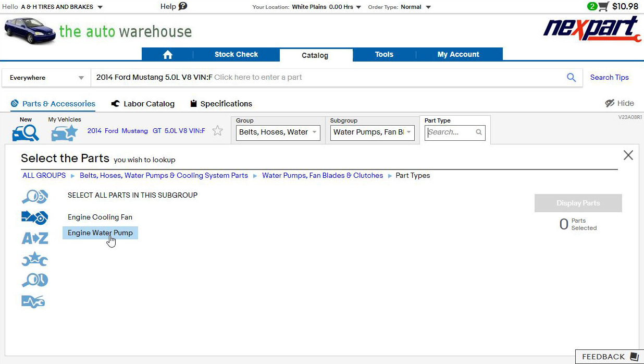Open the Search Tips link
Screen dimensions: 644x364
pyautogui.click(x=609, y=78)
